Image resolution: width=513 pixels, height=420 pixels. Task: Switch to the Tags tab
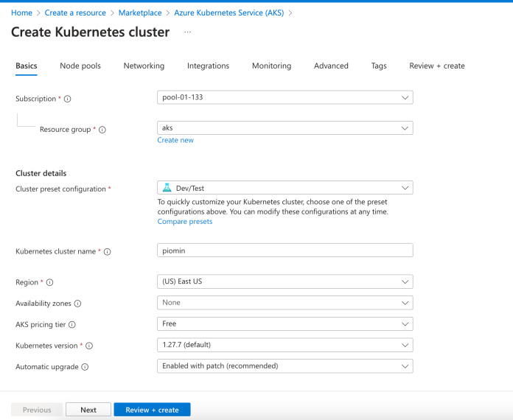point(379,66)
